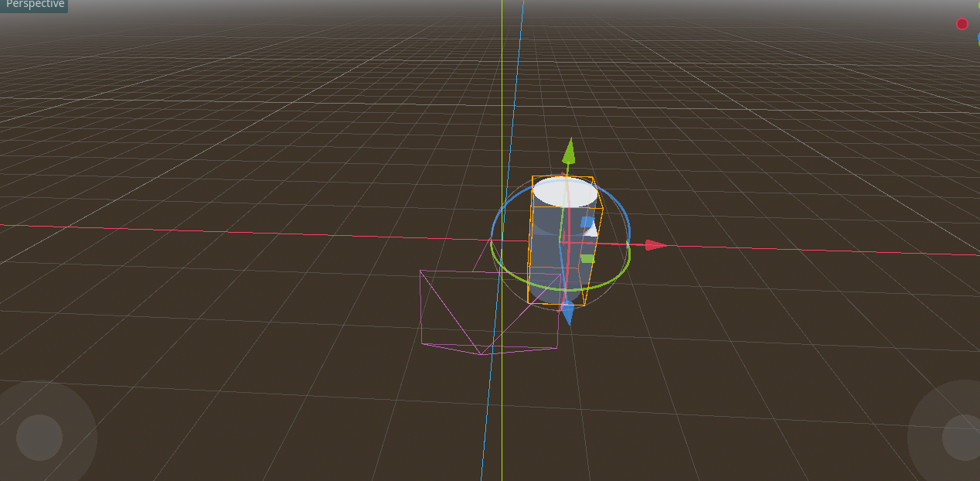The image size is (980, 481).
Task: Click the blue sphere on the orientation gizmo
Action: tap(977, 36)
